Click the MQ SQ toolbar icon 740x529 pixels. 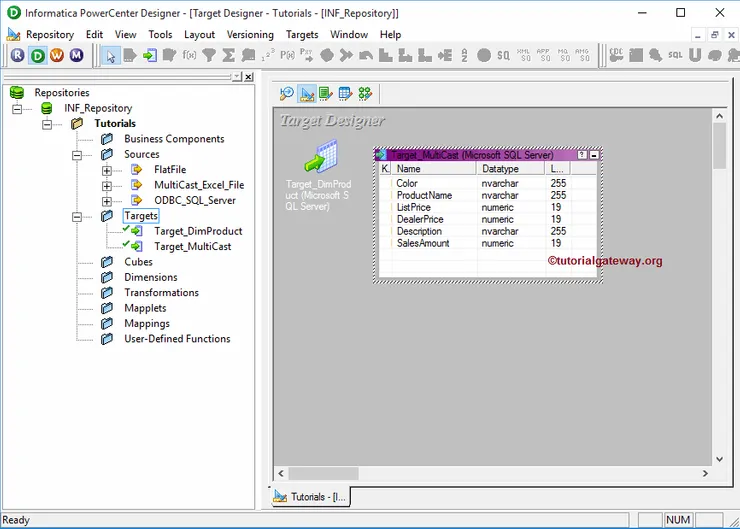tap(563, 55)
